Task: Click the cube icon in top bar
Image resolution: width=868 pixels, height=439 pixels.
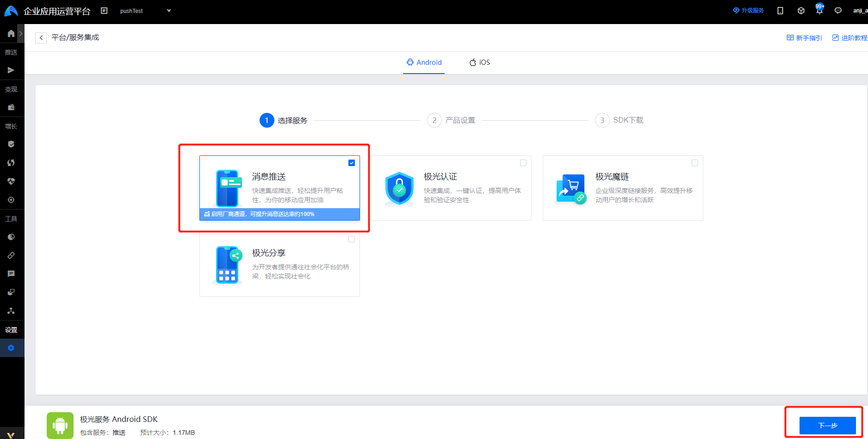Action: click(x=801, y=11)
